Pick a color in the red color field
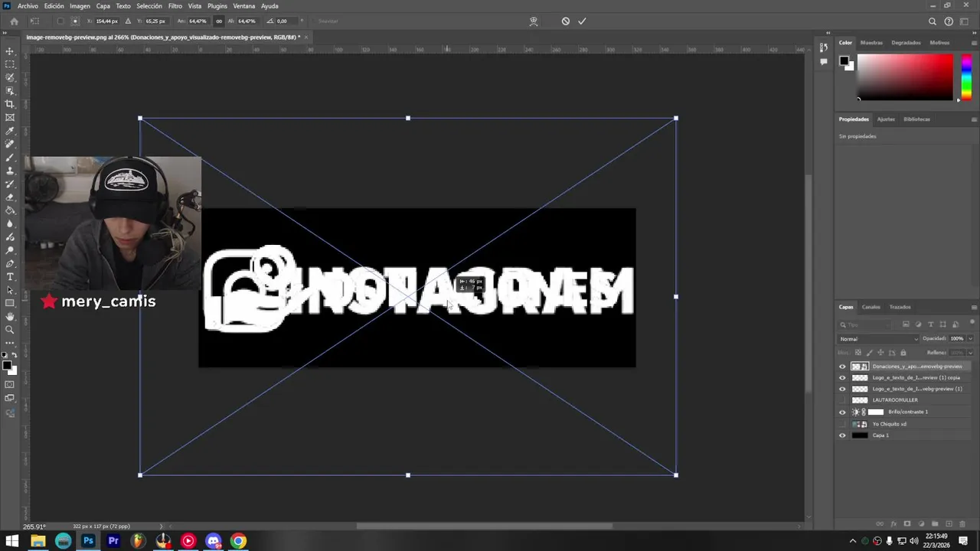 (905, 77)
